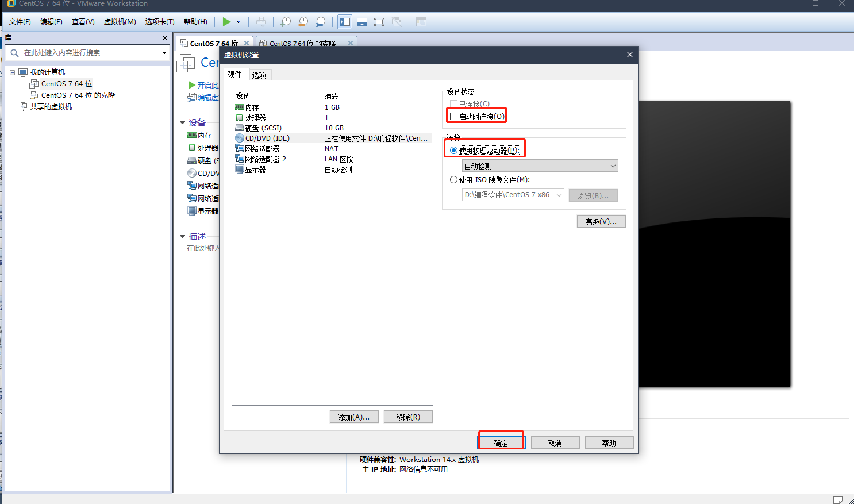
Task: Click the 确定 OK button
Action: (x=501, y=443)
